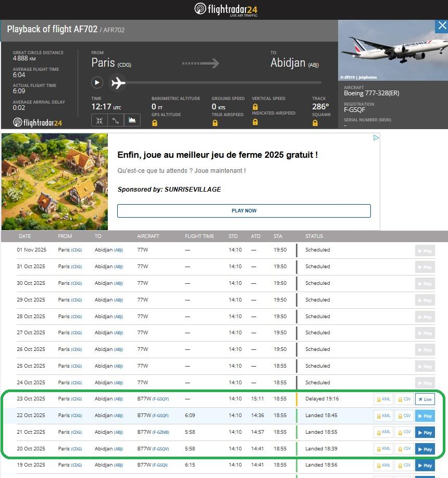Play the 20 Oct 2025 flight
Image resolution: width=448 pixels, height=478 pixels.
coord(425,449)
